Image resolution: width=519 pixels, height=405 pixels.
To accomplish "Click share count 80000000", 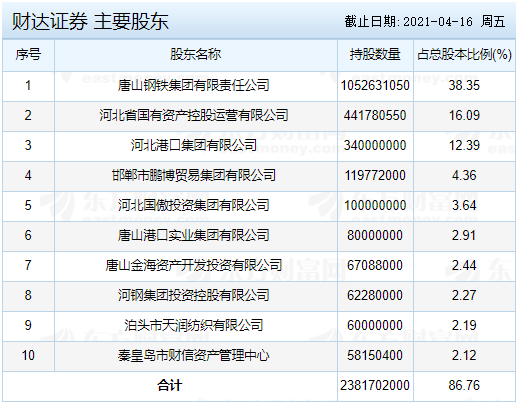I will tap(375, 235).
